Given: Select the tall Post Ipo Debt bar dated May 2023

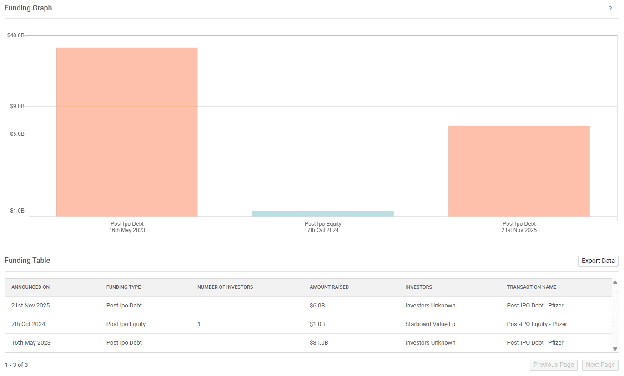Looking at the screenshot, I should (x=127, y=132).
